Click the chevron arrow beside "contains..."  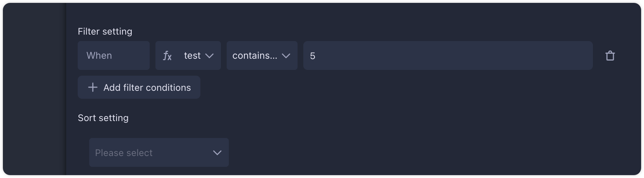click(x=286, y=56)
